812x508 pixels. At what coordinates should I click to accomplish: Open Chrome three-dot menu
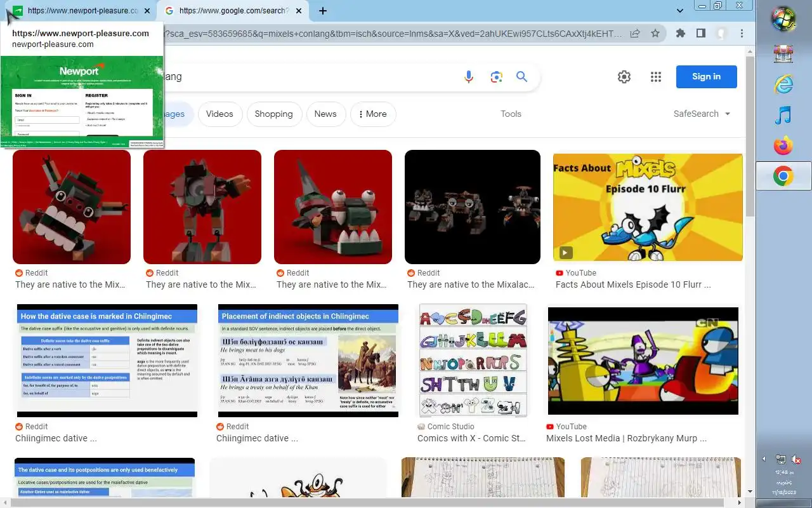click(742, 33)
